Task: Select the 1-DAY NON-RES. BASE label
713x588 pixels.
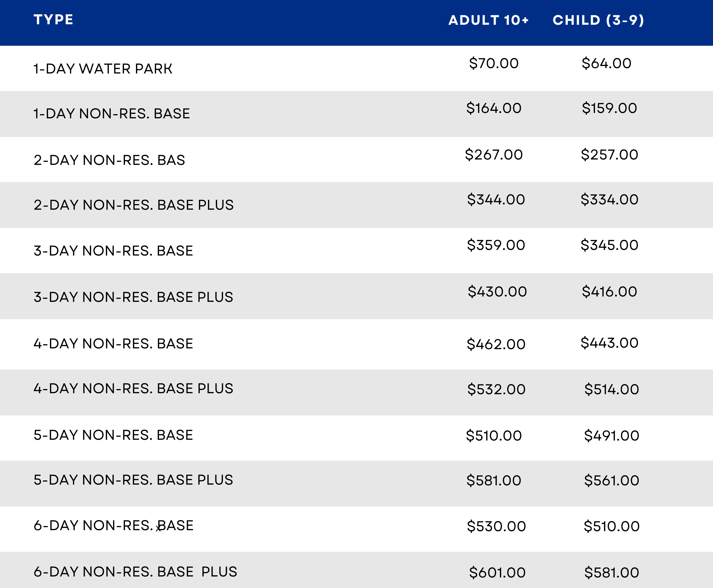Action: pyautogui.click(x=112, y=113)
